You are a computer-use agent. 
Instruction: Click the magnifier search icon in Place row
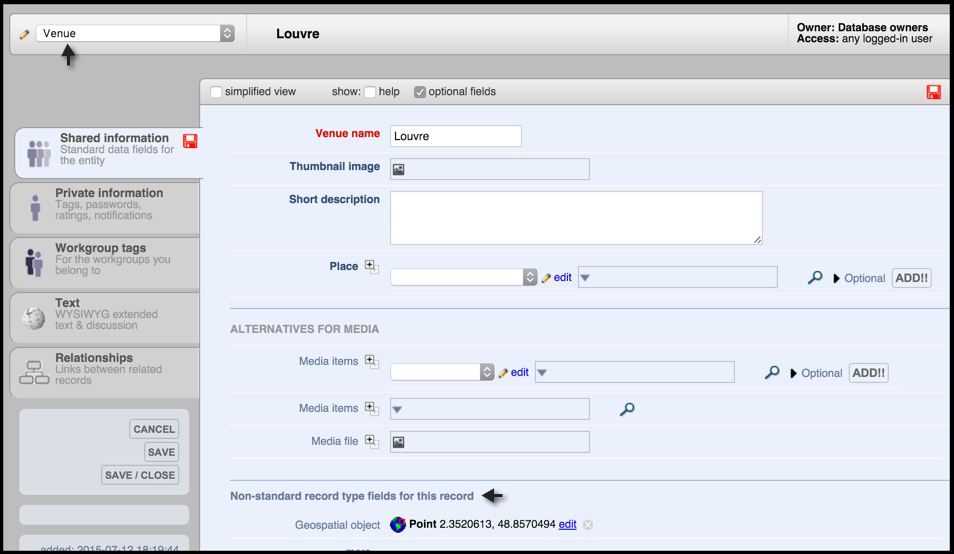[815, 278]
